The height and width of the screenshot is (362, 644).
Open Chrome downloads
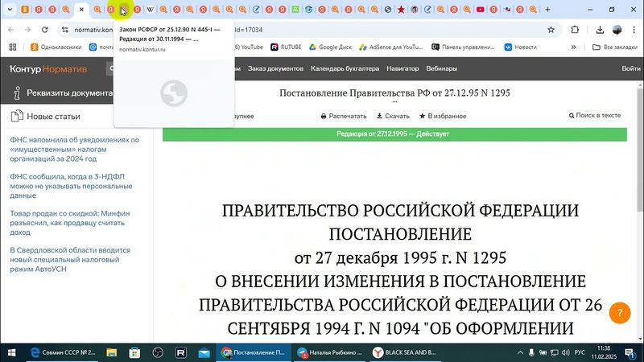pyautogui.click(x=600, y=30)
